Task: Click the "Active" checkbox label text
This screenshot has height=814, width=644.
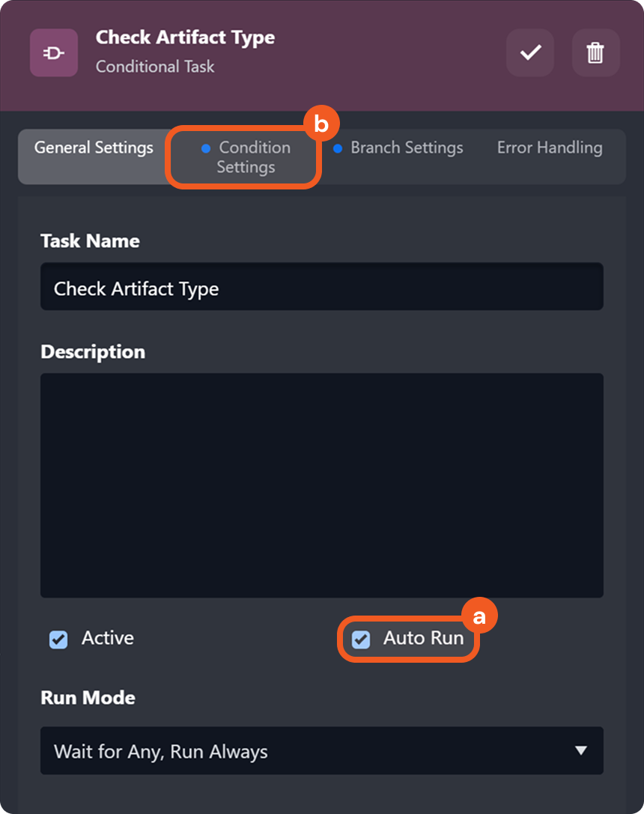Action: [x=108, y=639]
